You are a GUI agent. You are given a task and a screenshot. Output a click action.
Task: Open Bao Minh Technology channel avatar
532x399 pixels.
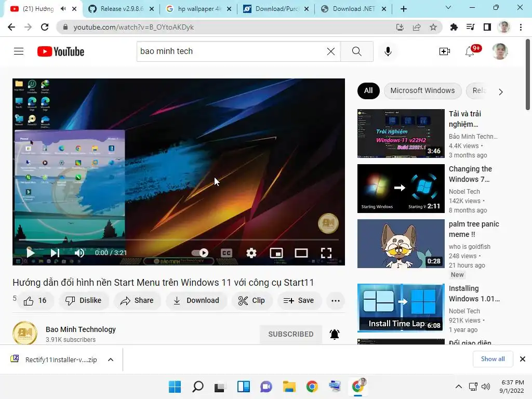(25, 333)
